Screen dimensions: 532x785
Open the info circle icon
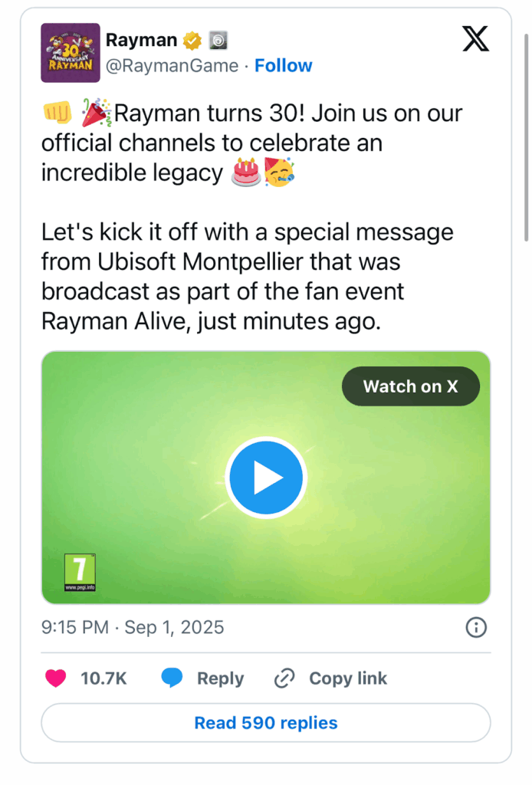[476, 628]
